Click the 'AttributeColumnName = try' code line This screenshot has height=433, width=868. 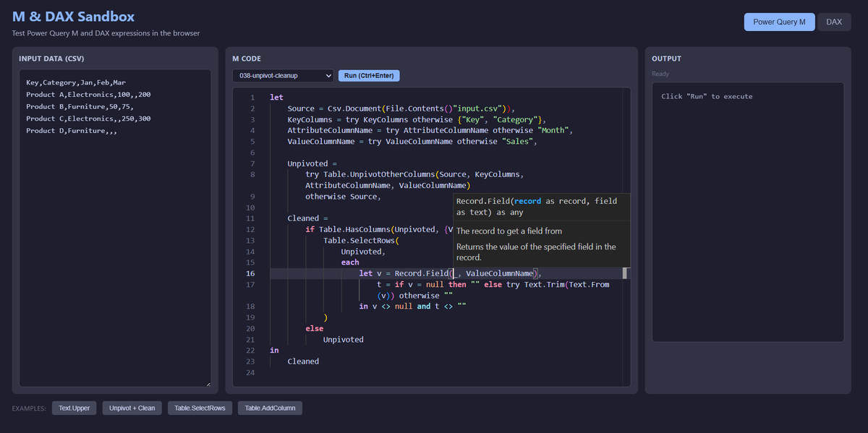click(x=430, y=130)
